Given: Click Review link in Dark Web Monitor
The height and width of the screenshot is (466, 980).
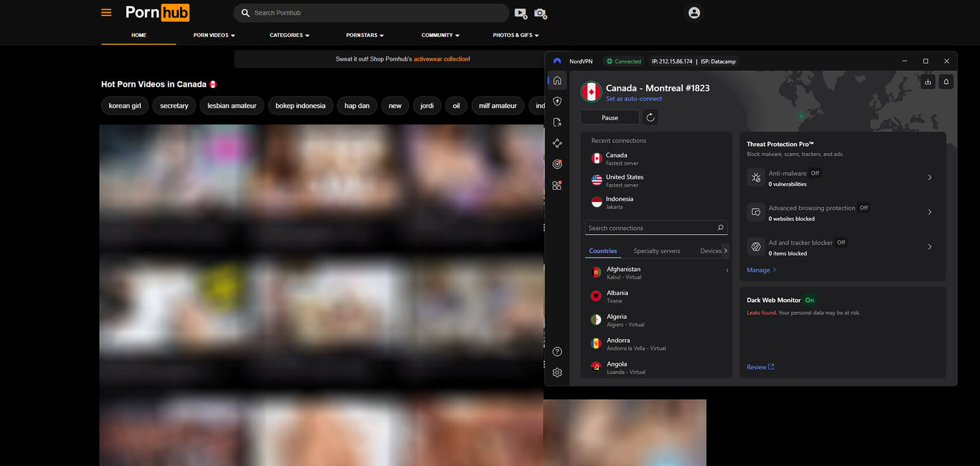Looking at the screenshot, I should point(760,367).
